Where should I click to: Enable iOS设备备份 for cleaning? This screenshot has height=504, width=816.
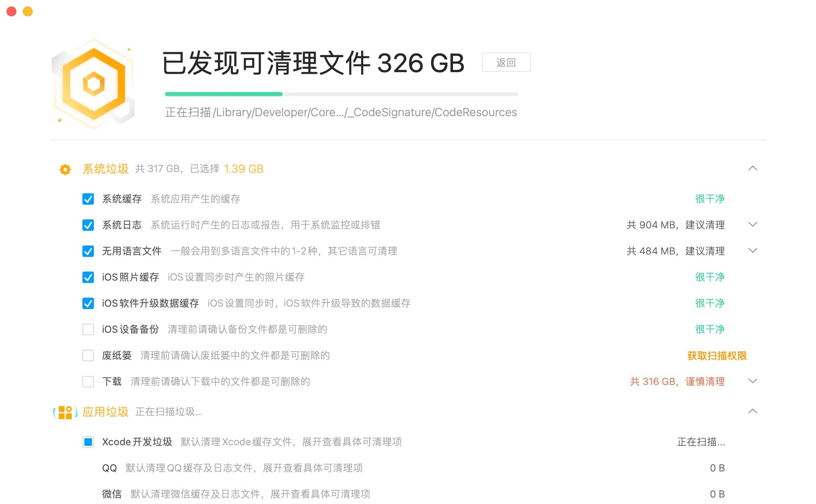[x=88, y=329]
